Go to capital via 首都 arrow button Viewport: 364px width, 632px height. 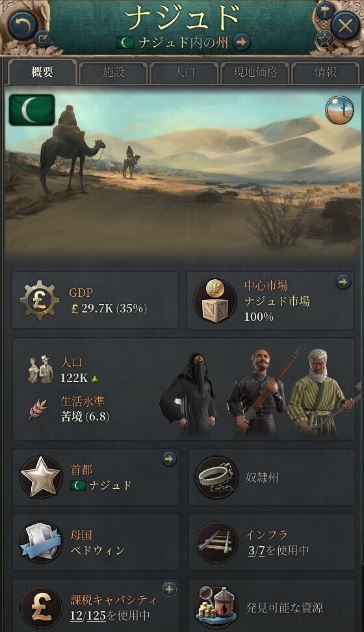(x=169, y=459)
